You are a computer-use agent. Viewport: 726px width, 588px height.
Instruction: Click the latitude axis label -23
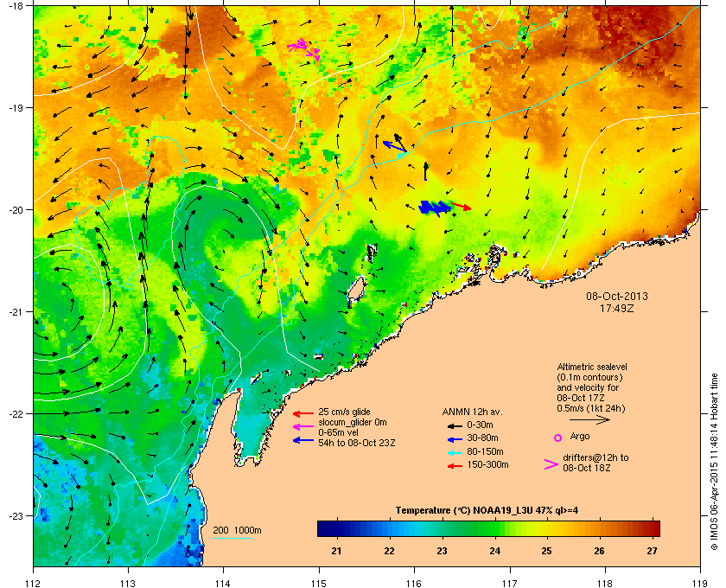16,515
